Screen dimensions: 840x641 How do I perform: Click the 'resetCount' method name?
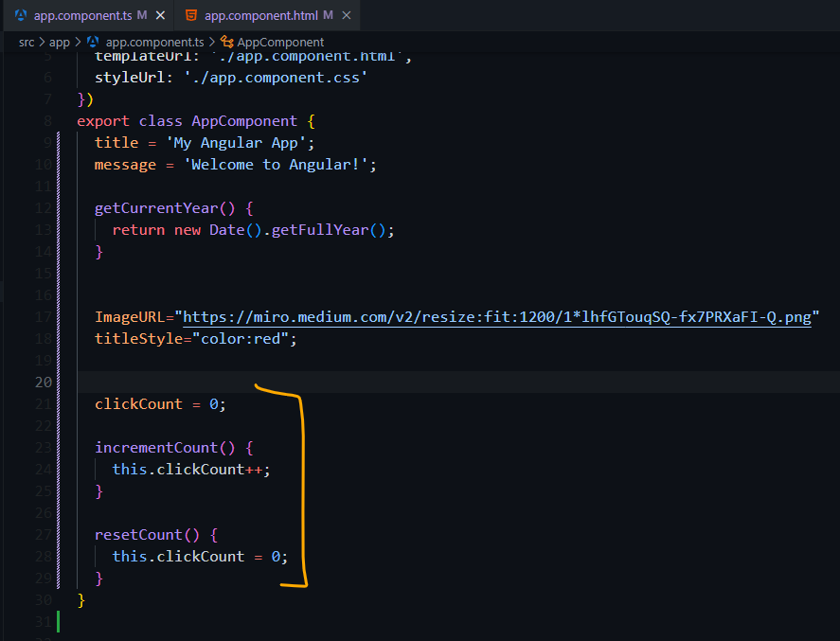click(x=139, y=534)
